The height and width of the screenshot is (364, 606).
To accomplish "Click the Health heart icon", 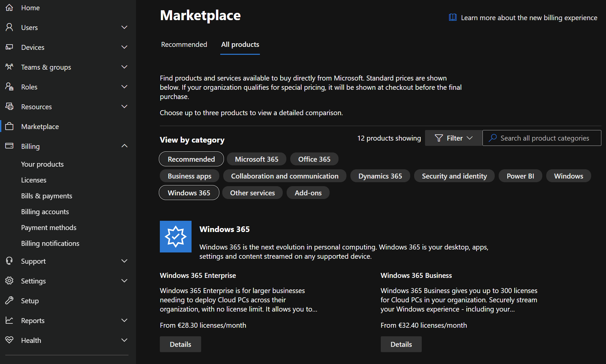I will 9,340.
